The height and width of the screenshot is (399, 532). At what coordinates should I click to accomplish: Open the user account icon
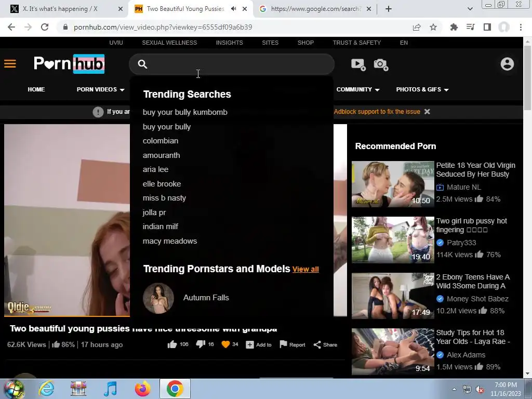507,64
